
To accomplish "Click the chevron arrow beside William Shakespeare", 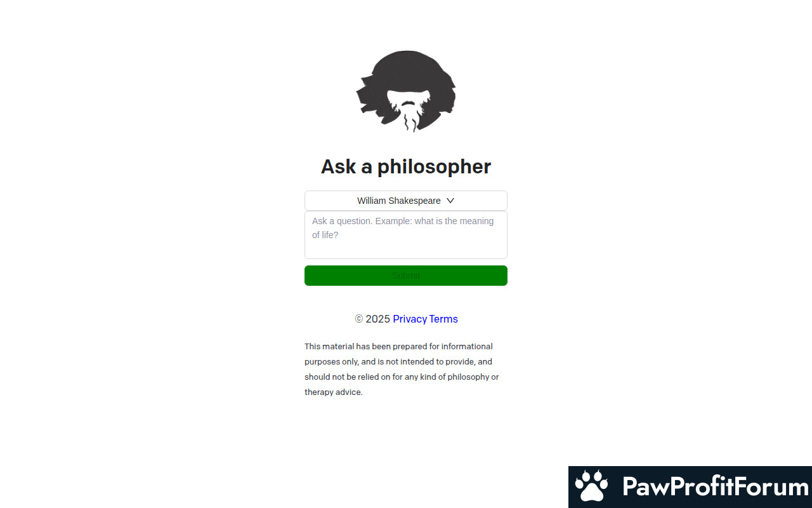I will click(x=450, y=201).
